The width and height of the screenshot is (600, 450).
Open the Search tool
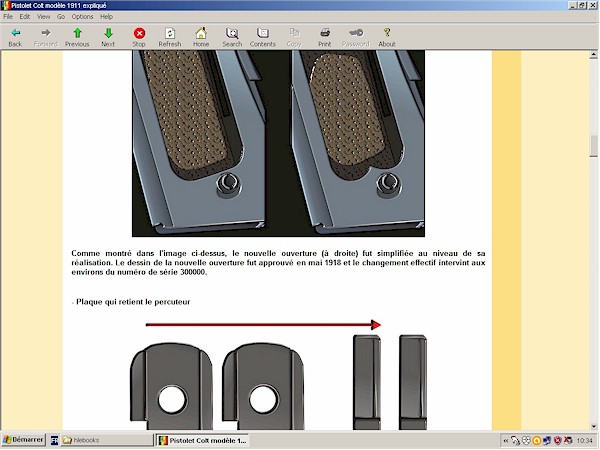(232, 37)
